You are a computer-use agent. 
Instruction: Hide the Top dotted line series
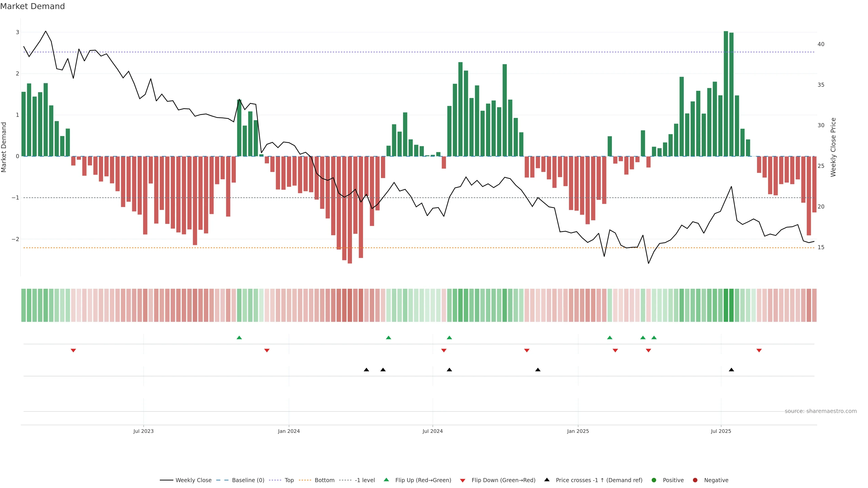[x=289, y=480]
